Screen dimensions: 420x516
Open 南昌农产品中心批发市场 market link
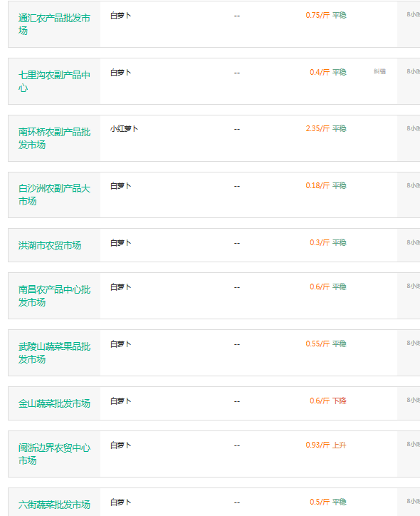click(54, 296)
